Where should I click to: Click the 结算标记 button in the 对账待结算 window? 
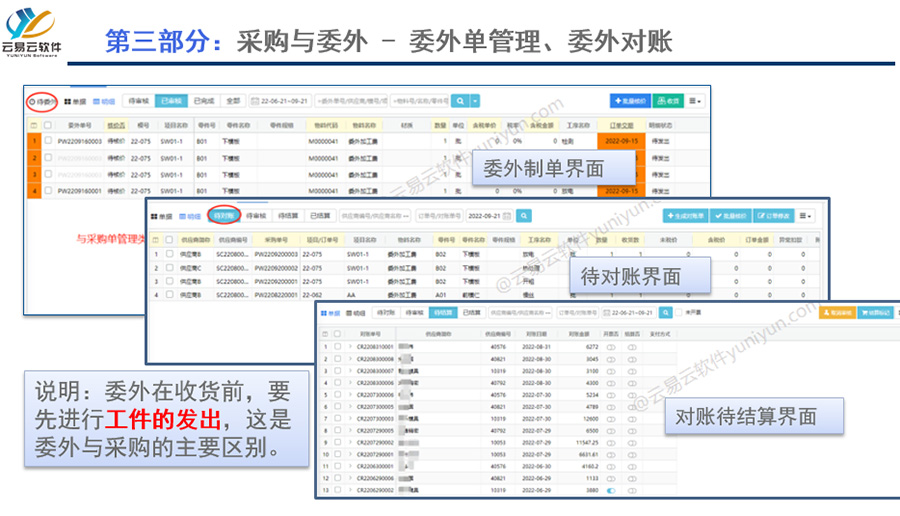pos(875,313)
